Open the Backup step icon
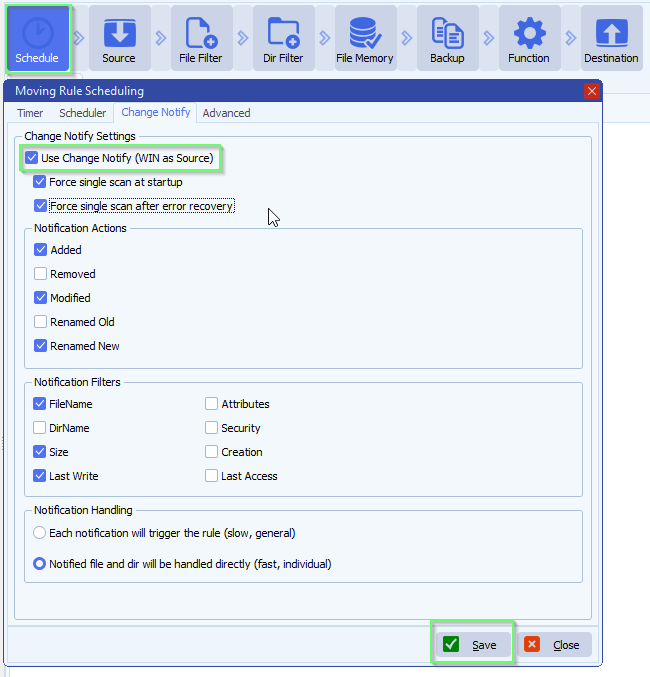The height and width of the screenshot is (677, 650). pyautogui.click(x=447, y=38)
